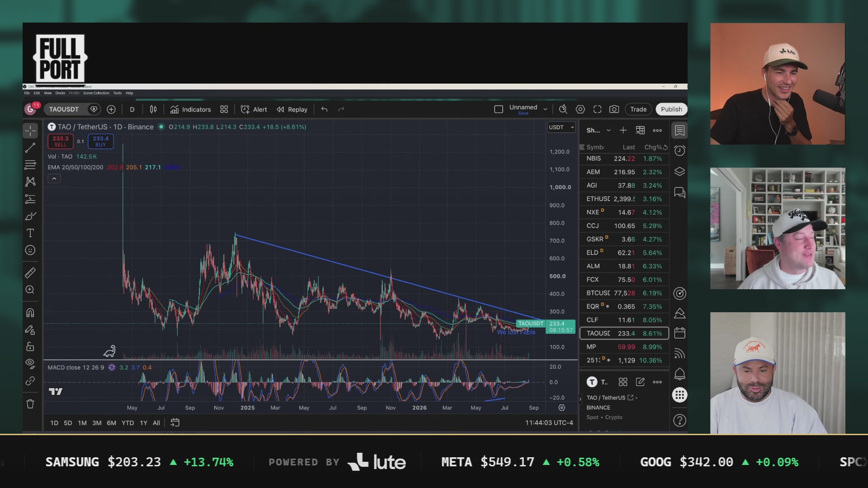The image size is (868, 488).
Task: Open the object tree layers panel
Action: coord(679,172)
